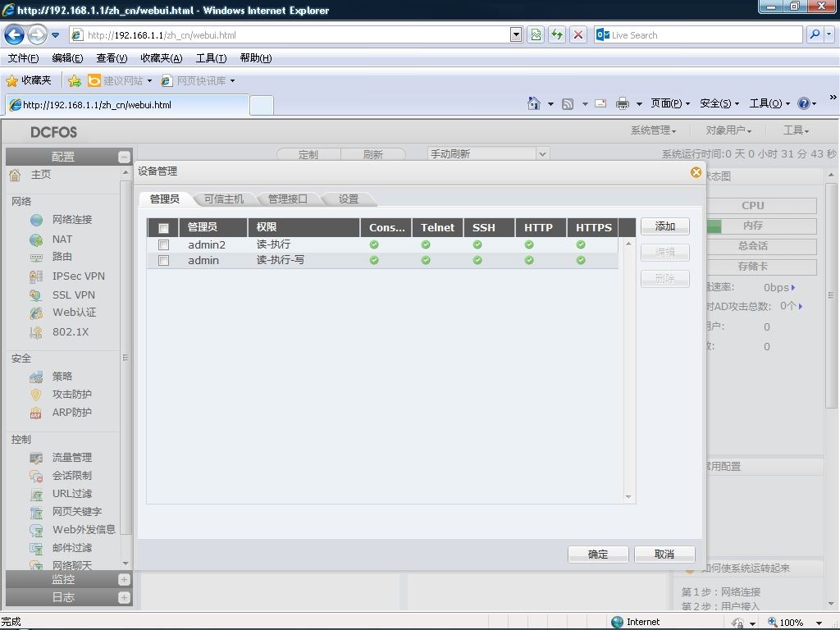Screen dimensions: 840x630
Task: Open the DCFOS 工具 dropdown menu
Action: (x=796, y=130)
